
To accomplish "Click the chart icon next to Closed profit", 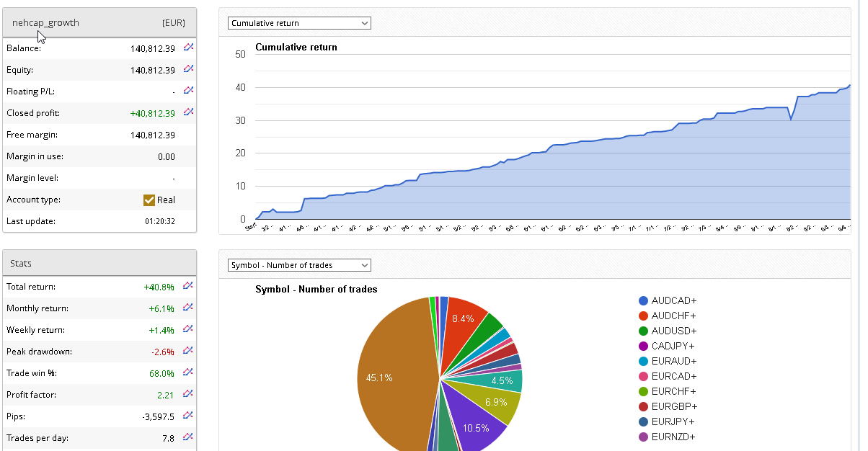I will click(x=188, y=112).
